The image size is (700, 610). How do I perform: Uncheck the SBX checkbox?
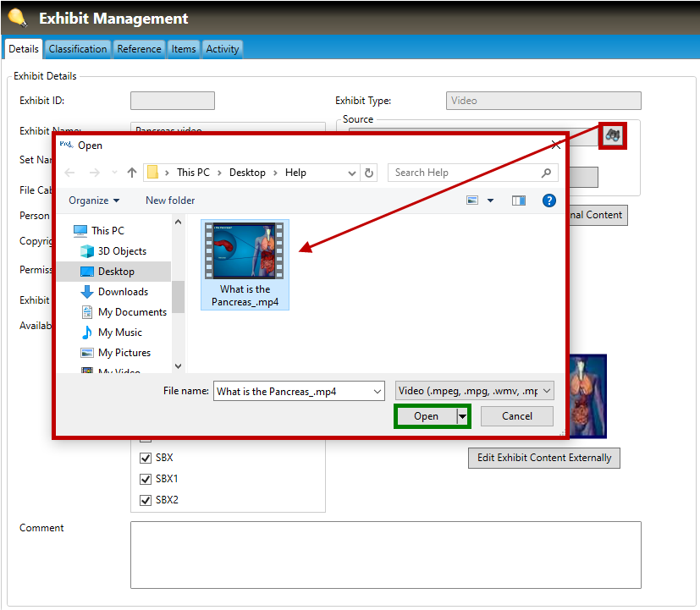[x=145, y=458]
